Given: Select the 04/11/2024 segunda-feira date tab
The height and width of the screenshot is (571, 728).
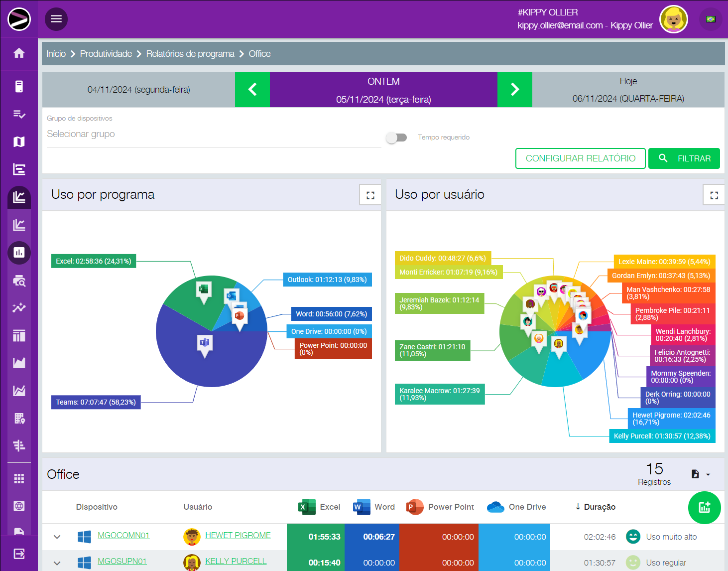Looking at the screenshot, I should pyautogui.click(x=138, y=90).
